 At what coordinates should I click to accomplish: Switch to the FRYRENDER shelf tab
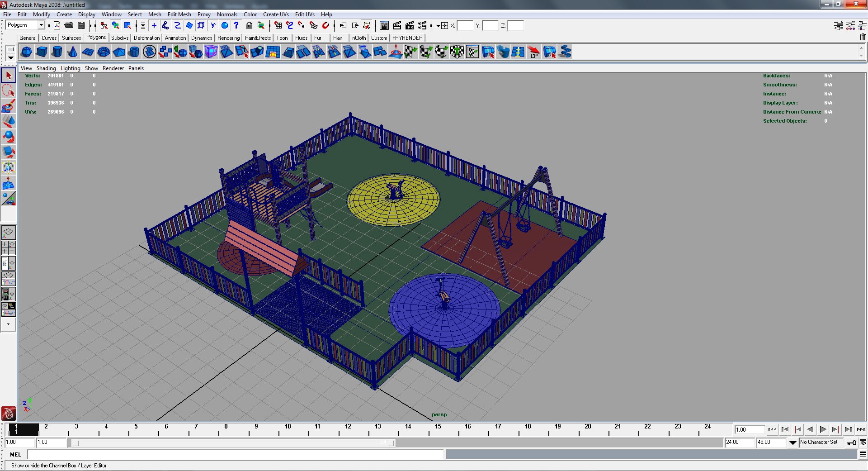point(407,38)
